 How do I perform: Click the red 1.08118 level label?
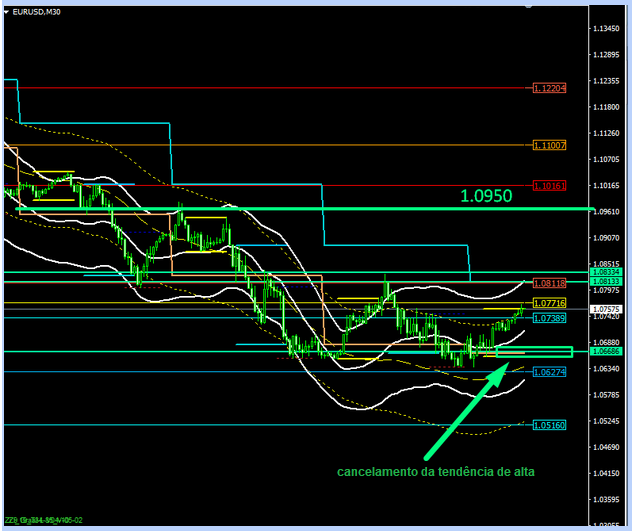tap(549, 284)
